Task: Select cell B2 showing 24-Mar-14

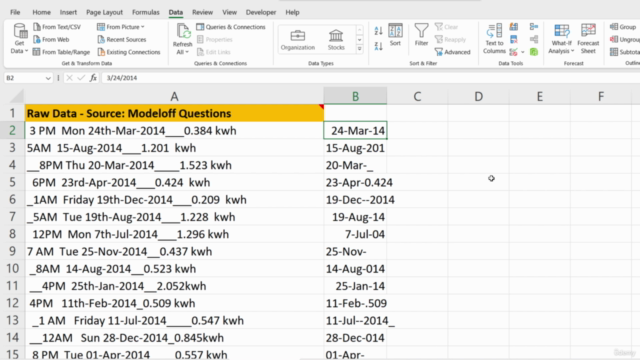Action: [x=355, y=131]
